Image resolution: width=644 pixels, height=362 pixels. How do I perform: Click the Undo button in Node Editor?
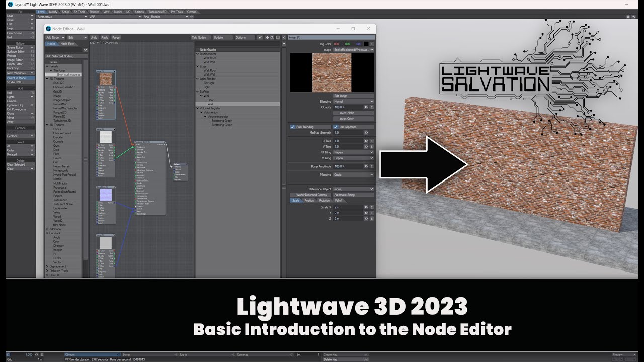[94, 37]
